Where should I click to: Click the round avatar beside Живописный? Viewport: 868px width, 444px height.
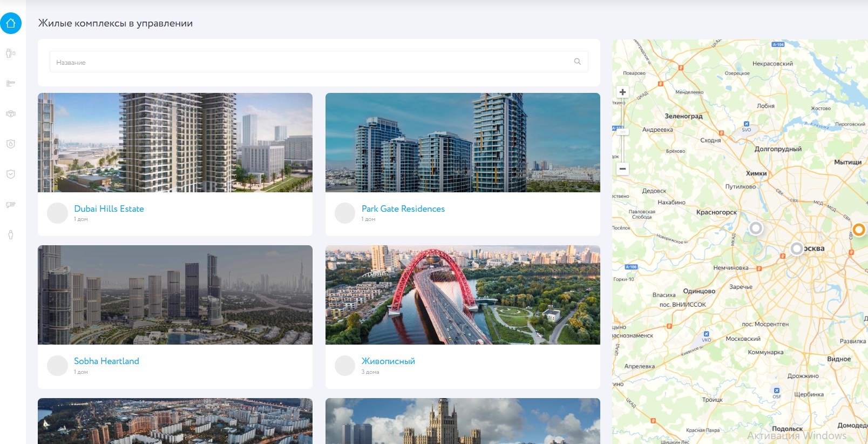(345, 366)
